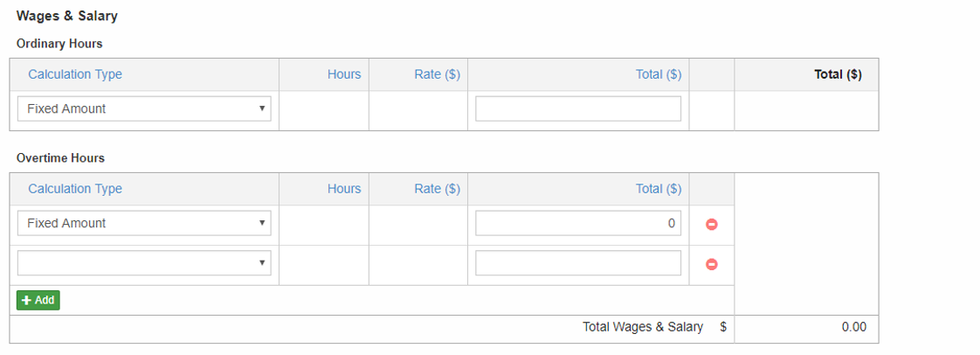Screen dimensions: 980x355
Task: Click Ordinary Hours table's Hours header
Action: 344,74
